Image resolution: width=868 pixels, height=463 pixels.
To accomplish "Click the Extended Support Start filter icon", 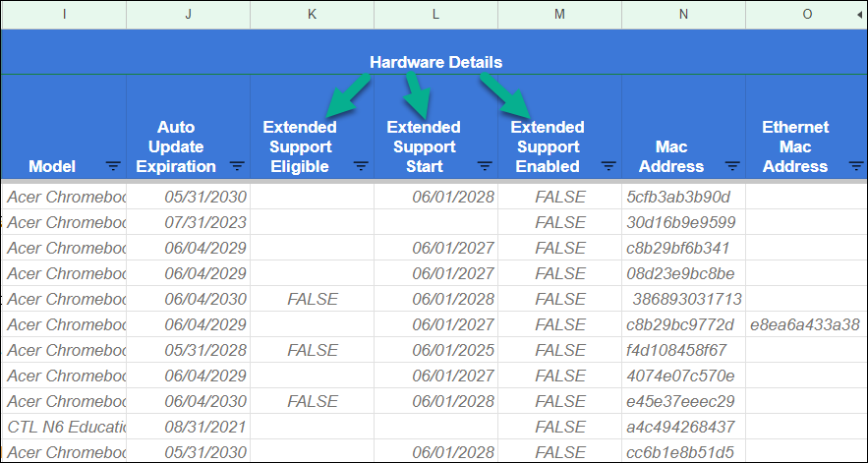I will click(x=485, y=166).
